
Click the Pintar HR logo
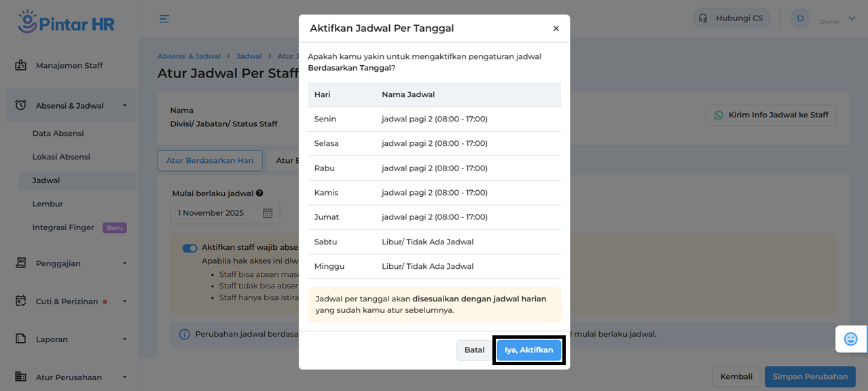pyautogui.click(x=67, y=22)
